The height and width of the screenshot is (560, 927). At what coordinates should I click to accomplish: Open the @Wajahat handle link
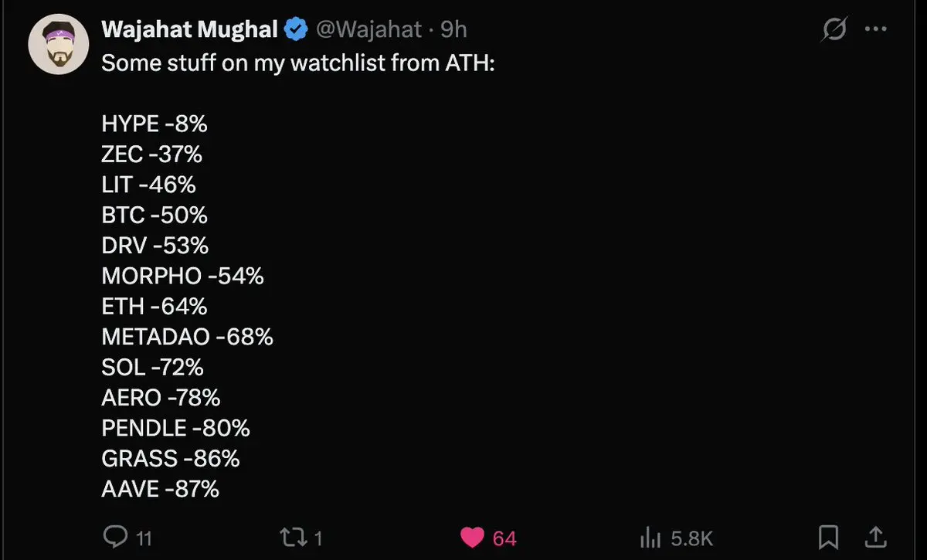[369, 29]
